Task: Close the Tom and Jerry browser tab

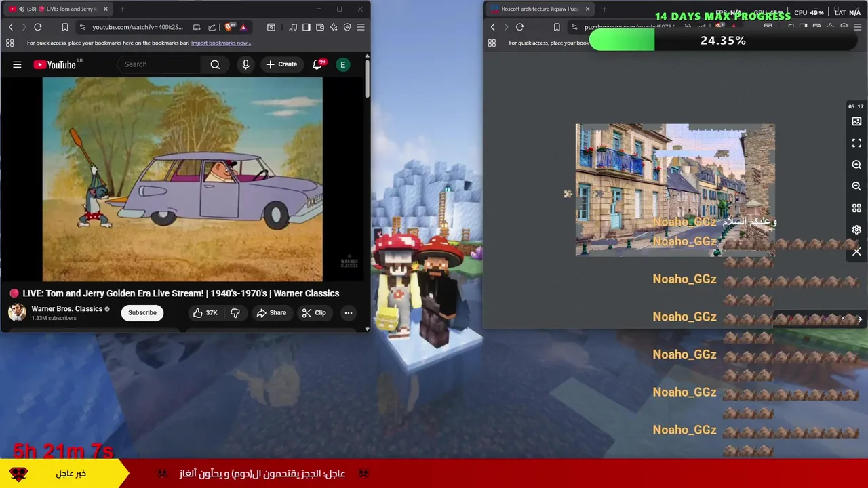Action: tap(106, 9)
